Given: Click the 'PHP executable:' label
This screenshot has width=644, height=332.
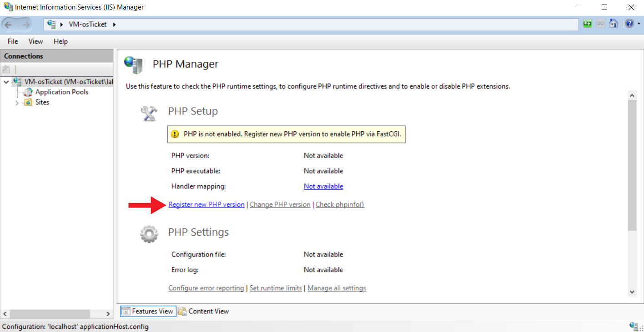Looking at the screenshot, I should 196,171.
